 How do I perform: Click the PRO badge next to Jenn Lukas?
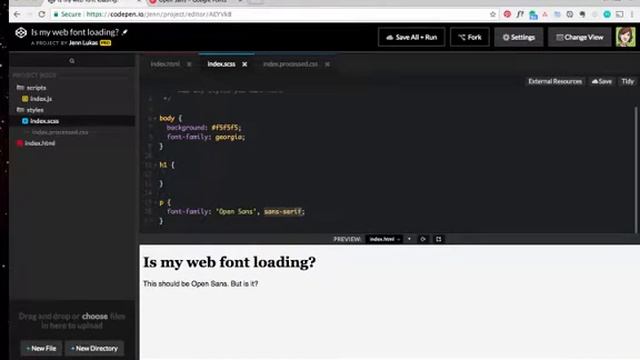[x=105, y=43]
